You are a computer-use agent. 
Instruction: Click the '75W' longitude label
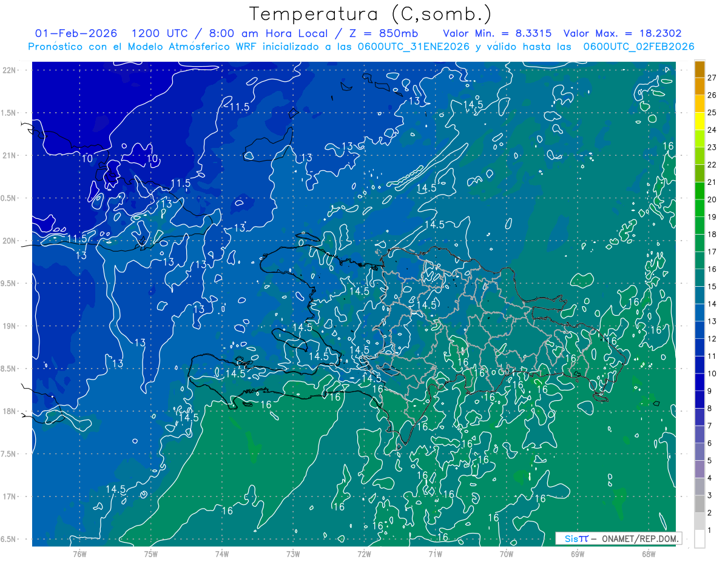pos(150,554)
